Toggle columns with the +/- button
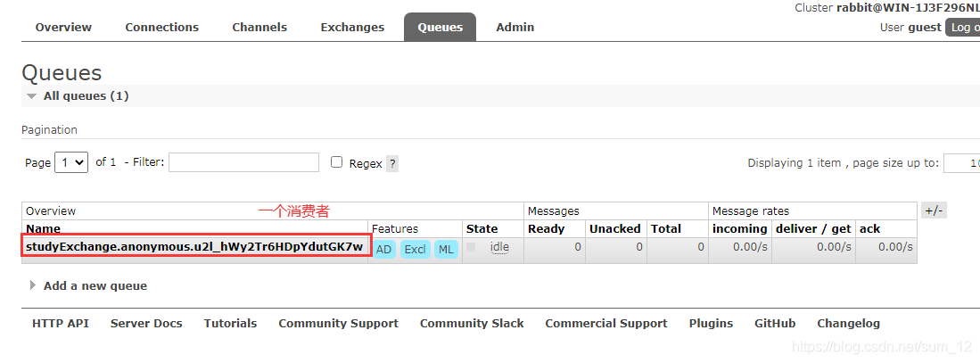The image size is (980, 363). pos(934,211)
